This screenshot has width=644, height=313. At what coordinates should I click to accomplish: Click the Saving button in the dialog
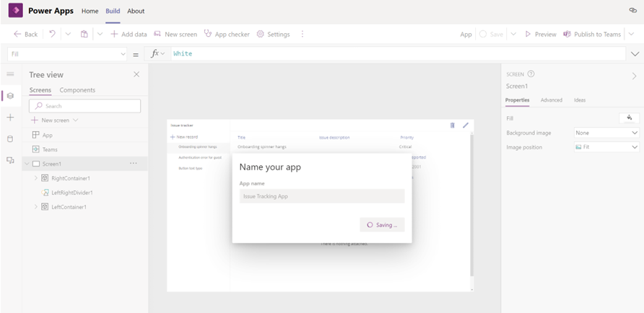click(x=382, y=225)
